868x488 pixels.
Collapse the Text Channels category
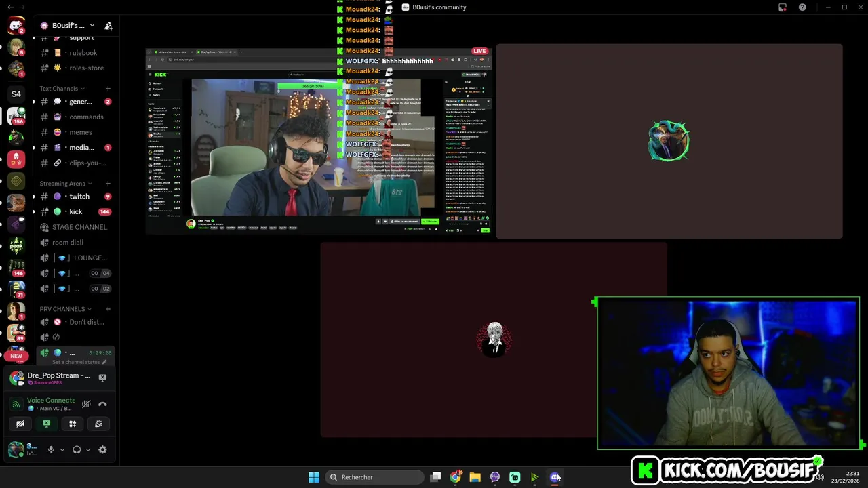[62, 89]
